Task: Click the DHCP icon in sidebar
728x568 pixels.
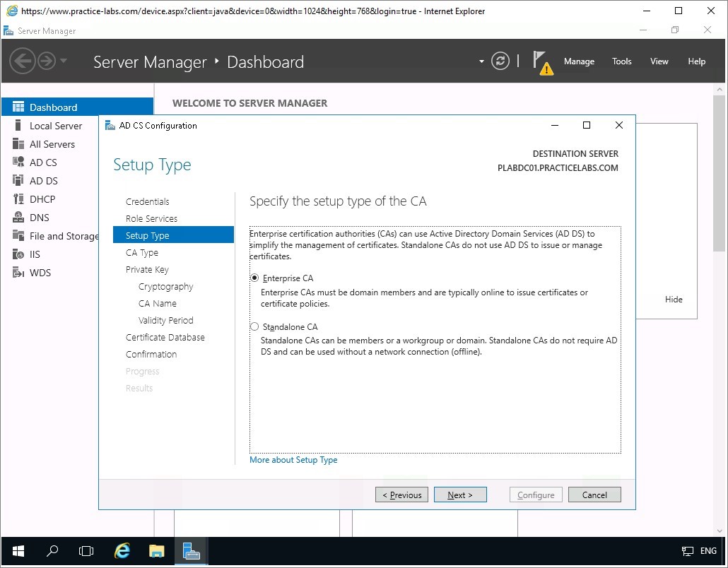Action: pos(18,199)
